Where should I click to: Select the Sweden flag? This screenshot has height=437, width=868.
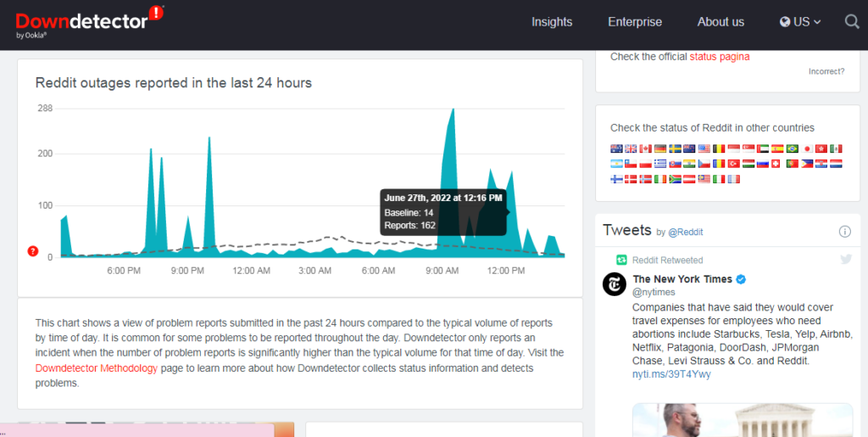[x=676, y=148]
